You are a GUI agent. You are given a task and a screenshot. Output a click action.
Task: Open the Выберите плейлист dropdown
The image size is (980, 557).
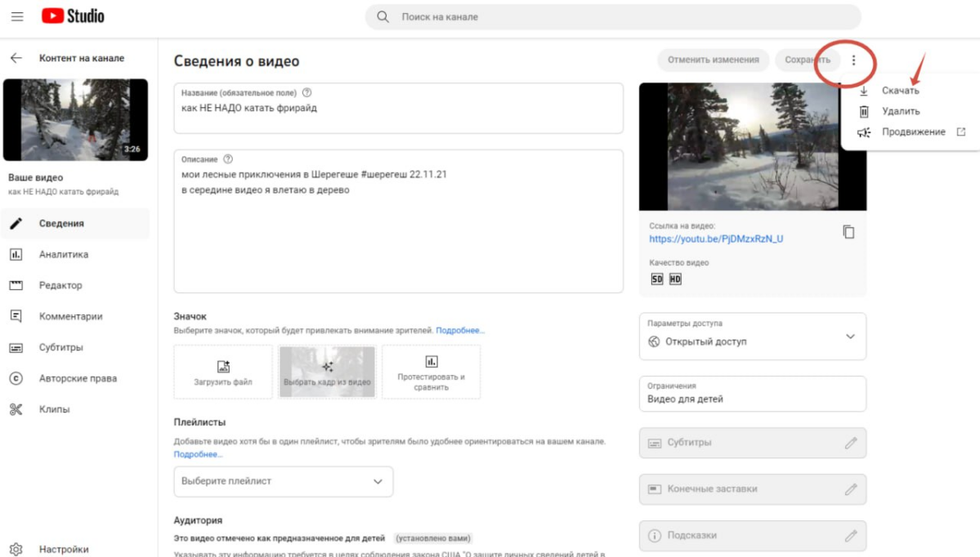point(282,482)
